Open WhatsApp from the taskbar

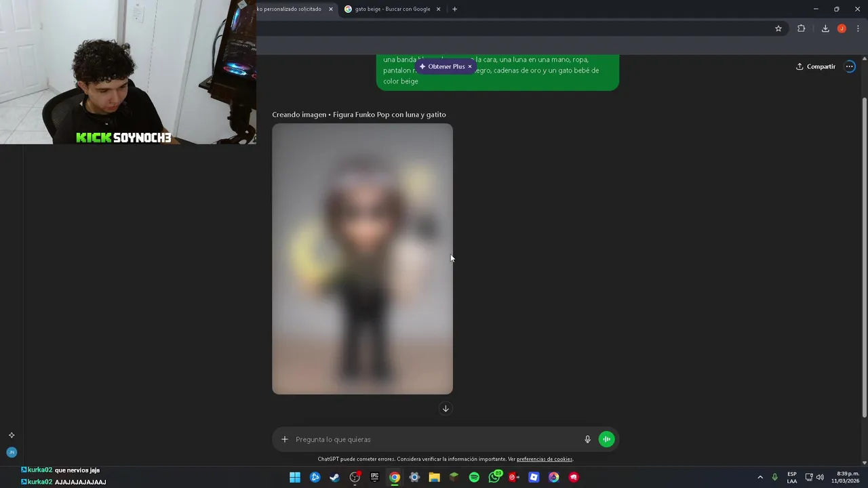[494, 477]
